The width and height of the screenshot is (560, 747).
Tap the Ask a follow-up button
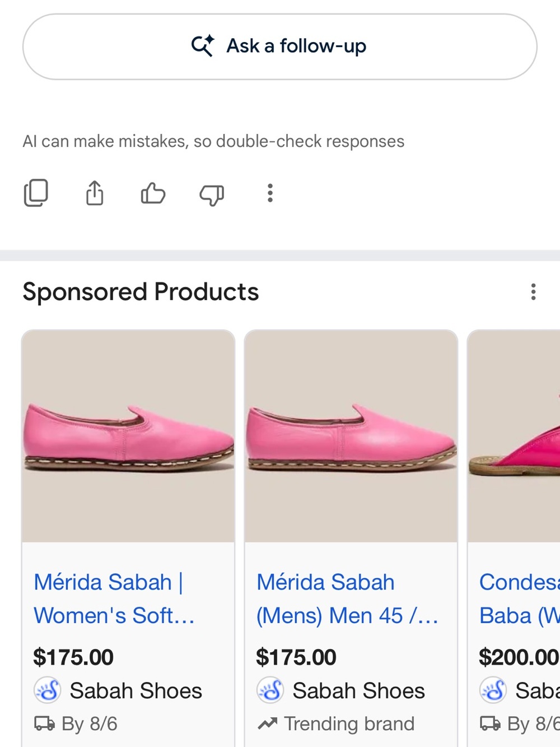coord(280,47)
